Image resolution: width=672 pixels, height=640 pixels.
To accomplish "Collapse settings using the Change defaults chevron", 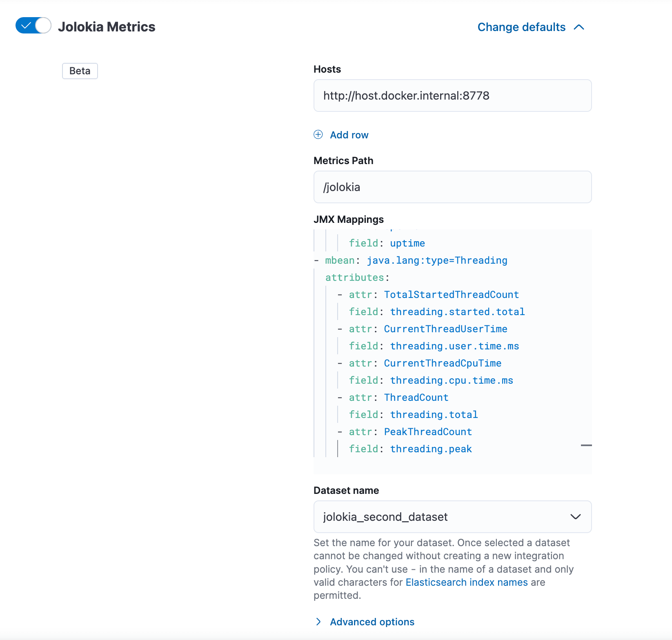I will (579, 27).
